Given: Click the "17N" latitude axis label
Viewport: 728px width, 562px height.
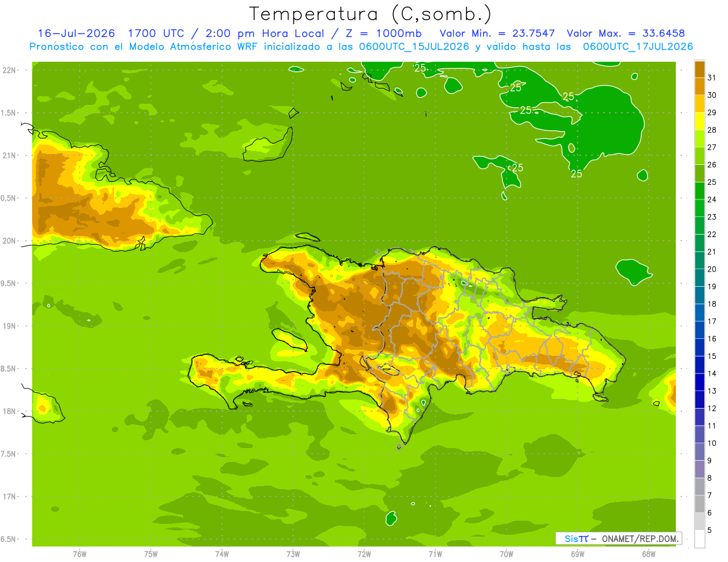Looking at the screenshot, I should (9, 497).
